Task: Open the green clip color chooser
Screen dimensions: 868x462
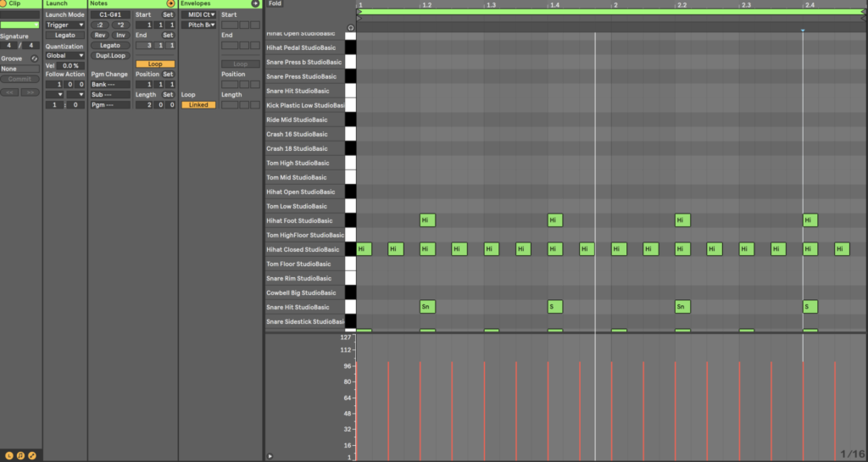Action: tap(19, 25)
